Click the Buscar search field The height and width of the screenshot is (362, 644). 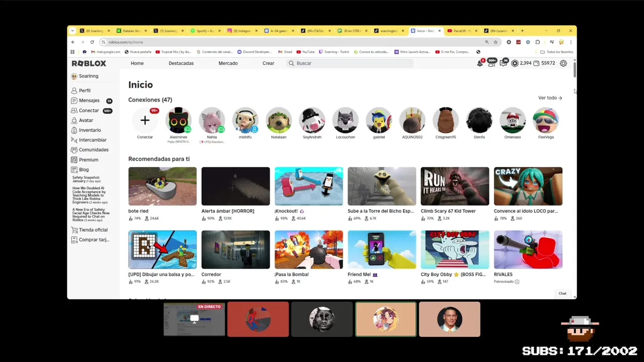click(350, 63)
